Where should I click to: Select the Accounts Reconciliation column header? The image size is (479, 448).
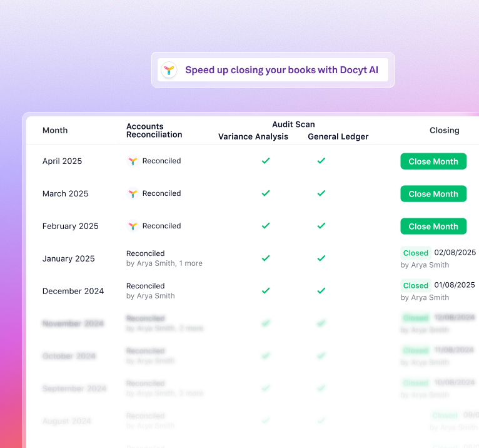(154, 130)
